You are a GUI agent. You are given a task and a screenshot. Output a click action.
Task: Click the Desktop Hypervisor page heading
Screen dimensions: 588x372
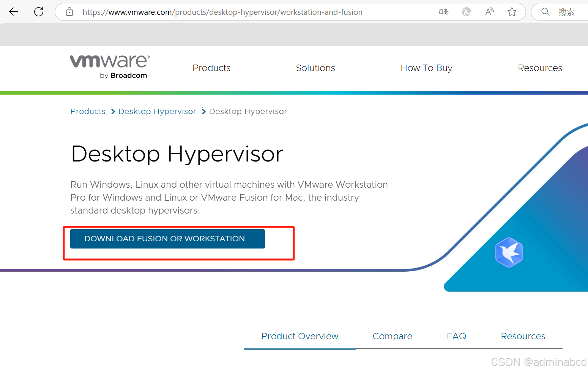177,154
